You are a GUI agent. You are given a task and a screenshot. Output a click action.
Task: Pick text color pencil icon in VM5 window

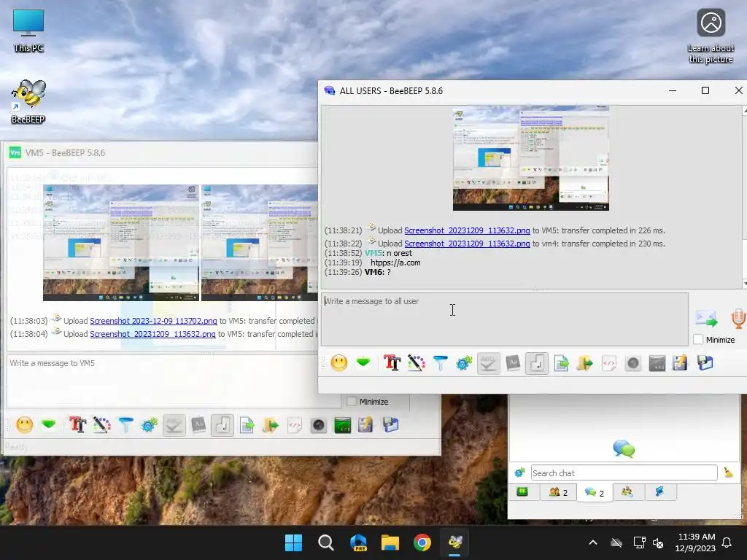102,425
